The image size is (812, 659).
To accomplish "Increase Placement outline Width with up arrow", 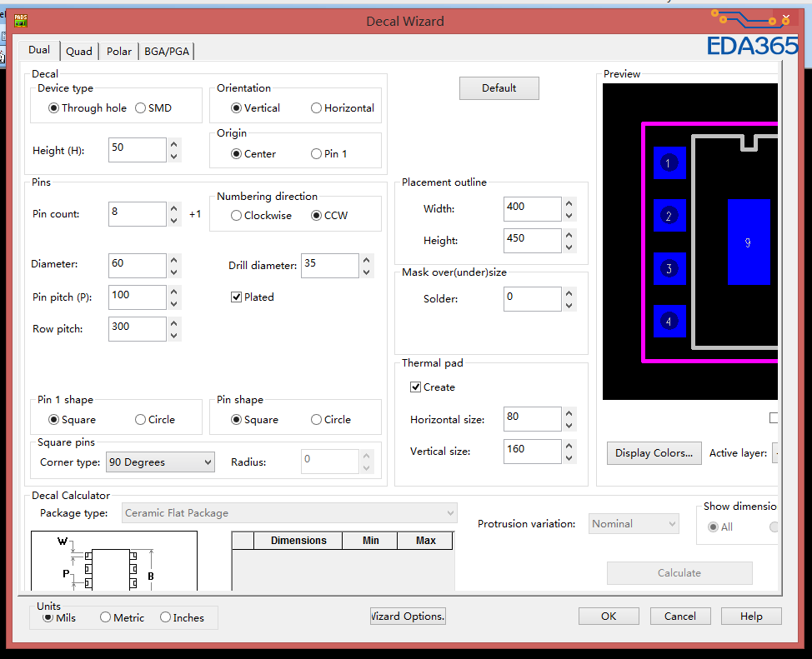I will pyautogui.click(x=569, y=203).
